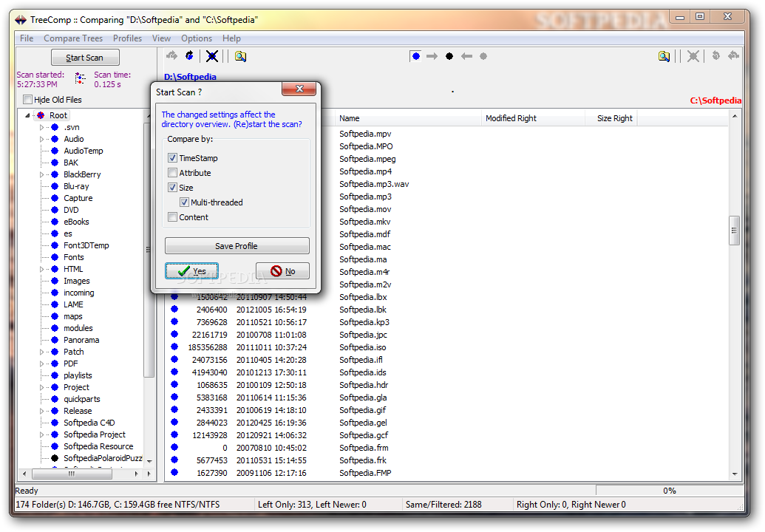Expand the Softpedia Project folder node
The width and height of the screenshot is (765, 532).
[41, 434]
